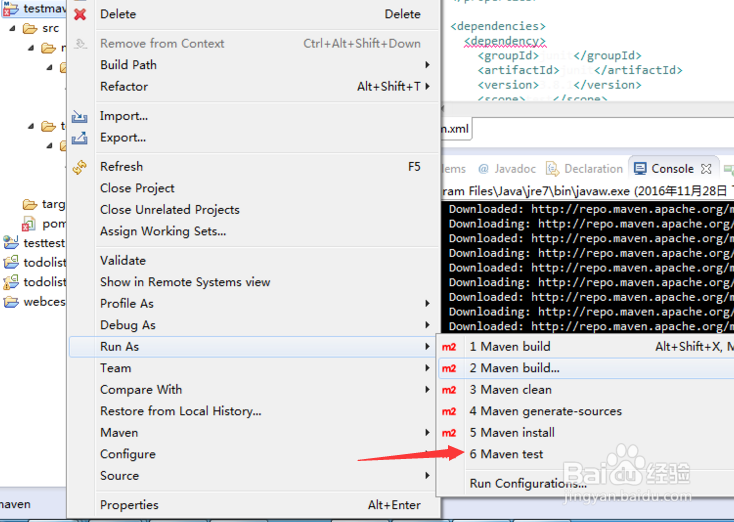Run 6 Maven test
Viewport: 734px width, 522px height.
(586, 455)
